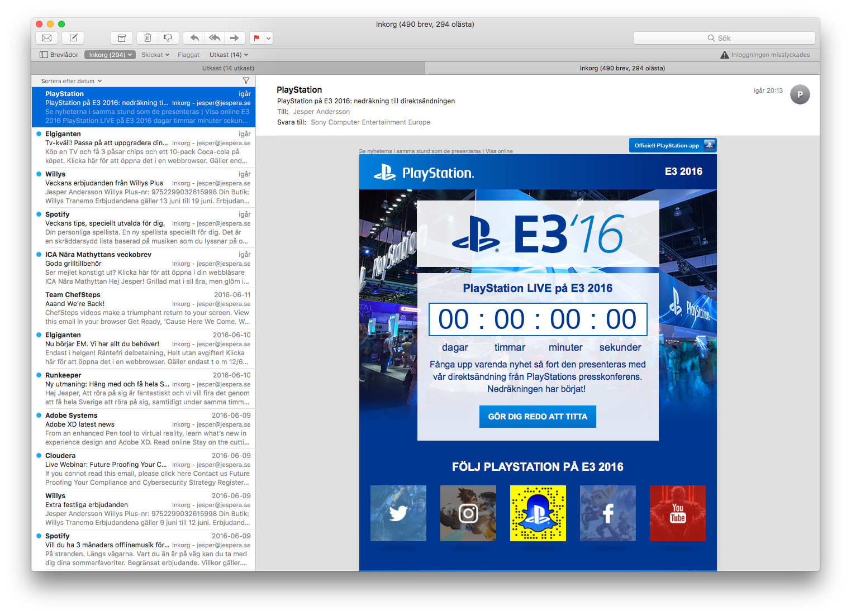Toggle the Brevlådor mailbox sidebar
Image resolution: width=851 pixels, height=616 pixels.
[59, 55]
